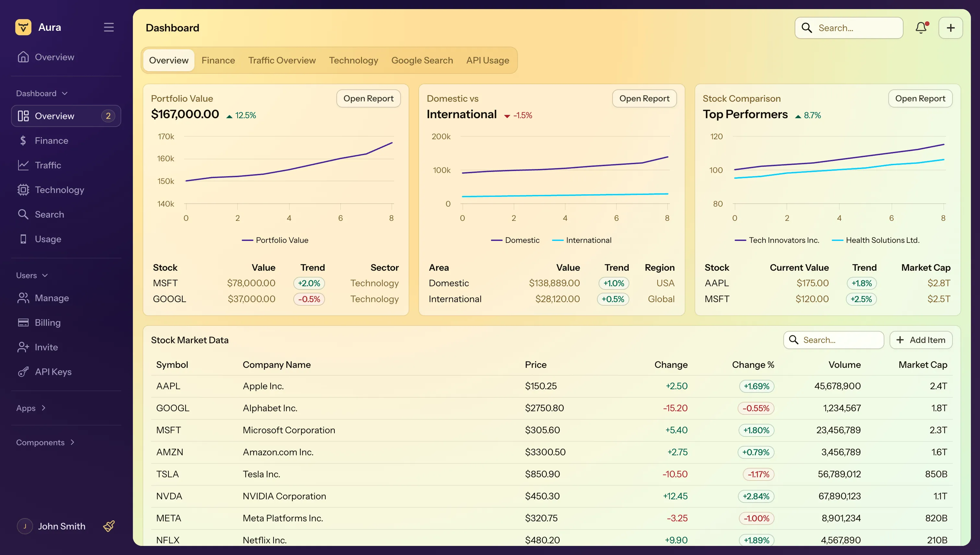This screenshot has width=980, height=555.
Task: Click the hamburger menu icon beside Aura
Action: (x=109, y=28)
